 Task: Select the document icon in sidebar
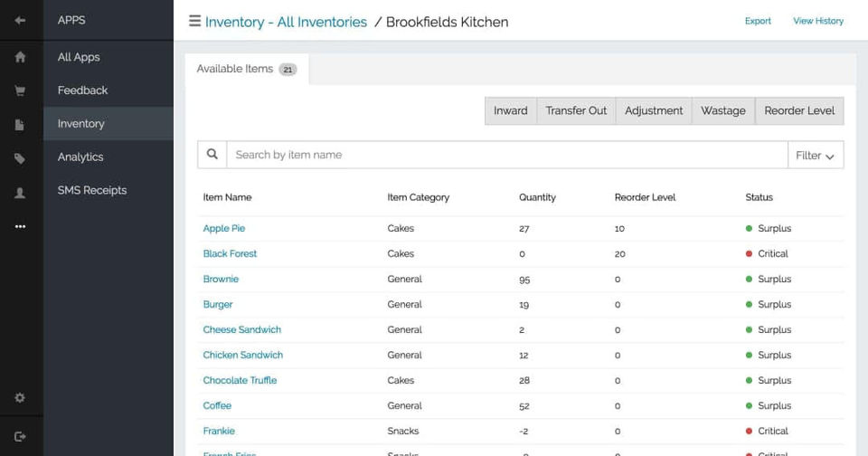20,125
